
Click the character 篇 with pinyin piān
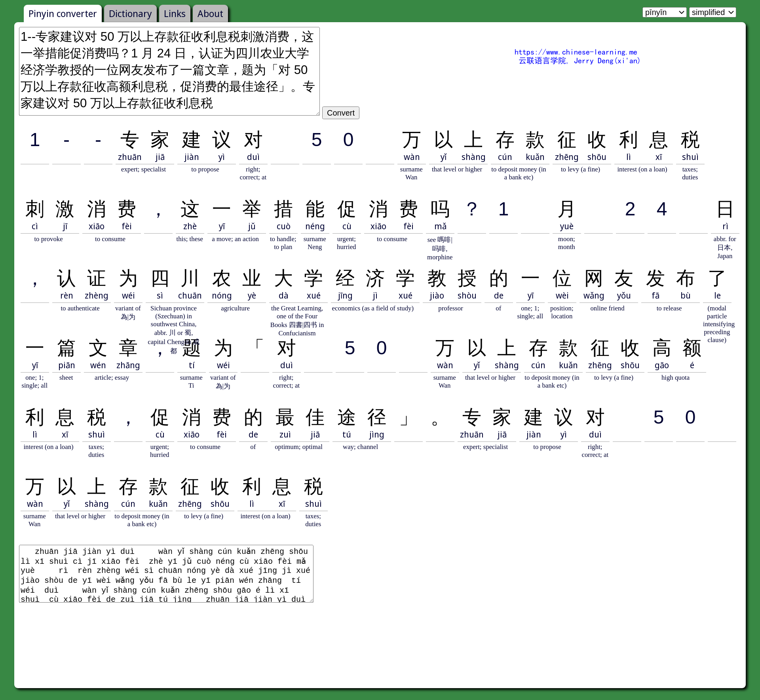(x=66, y=348)
